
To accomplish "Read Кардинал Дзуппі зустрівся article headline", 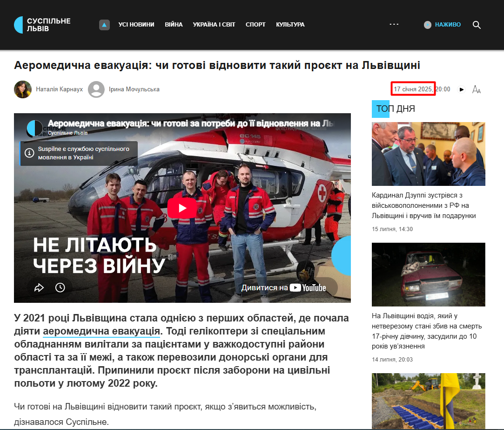I will coord(423,205).
